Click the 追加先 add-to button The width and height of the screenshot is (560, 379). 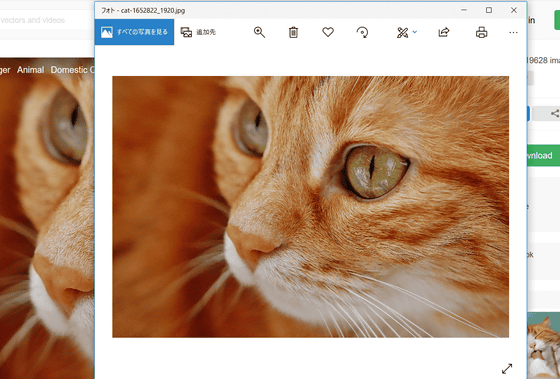pyautogui.click(x=198, y=32)
